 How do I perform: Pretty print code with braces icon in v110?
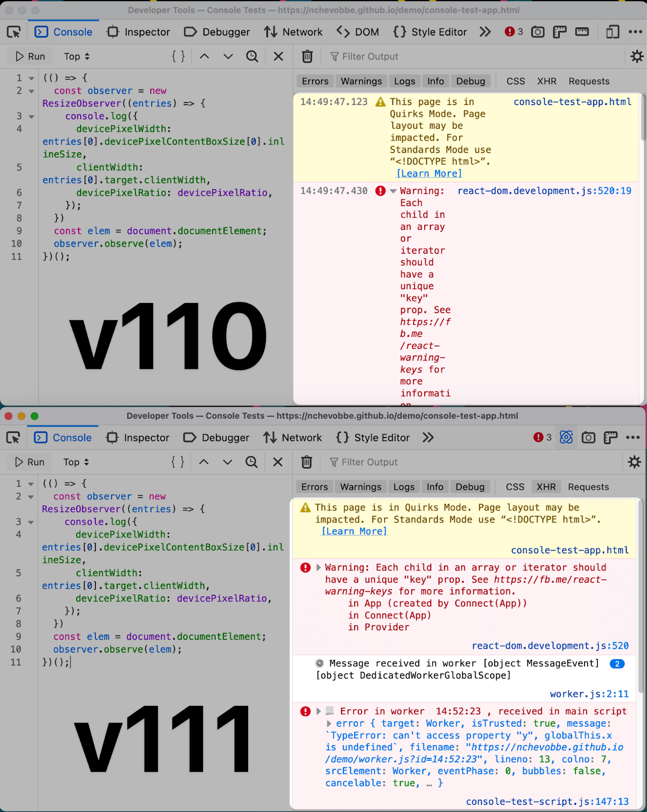[179, 56]
